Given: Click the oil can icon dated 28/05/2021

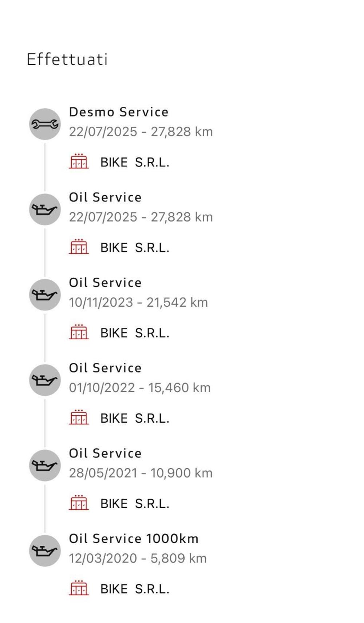Looking at the screenshot, I should pyautogui.click(x=45, y=465).
